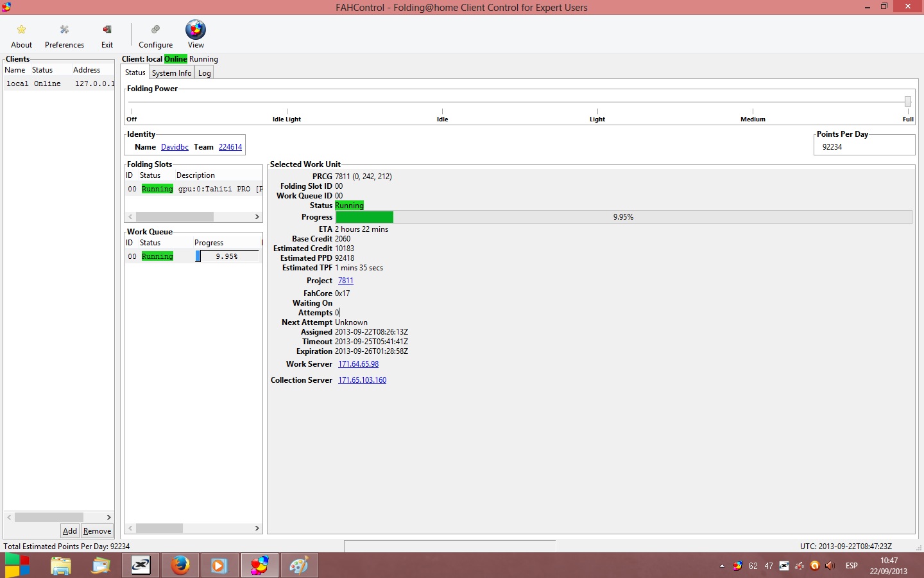Screen dimensions: 924x578
Task: Open the Log tab
Action: [x=204, y=73]
